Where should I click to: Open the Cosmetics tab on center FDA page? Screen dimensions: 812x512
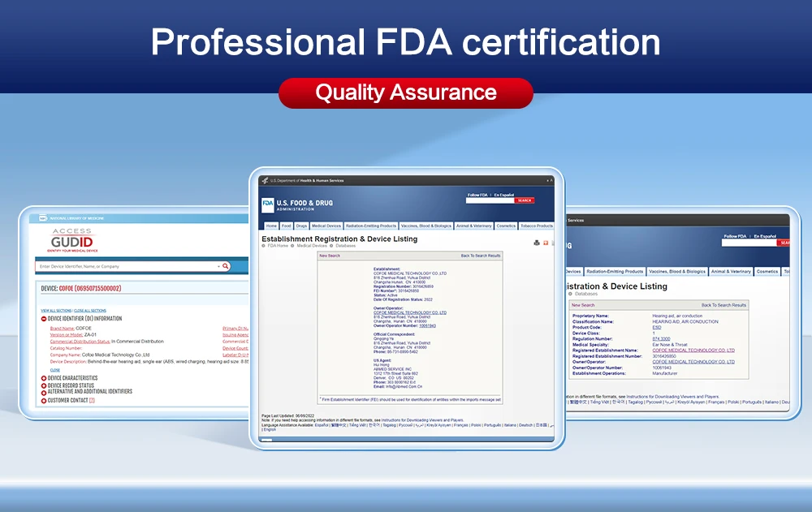click(x=506, y=226)
